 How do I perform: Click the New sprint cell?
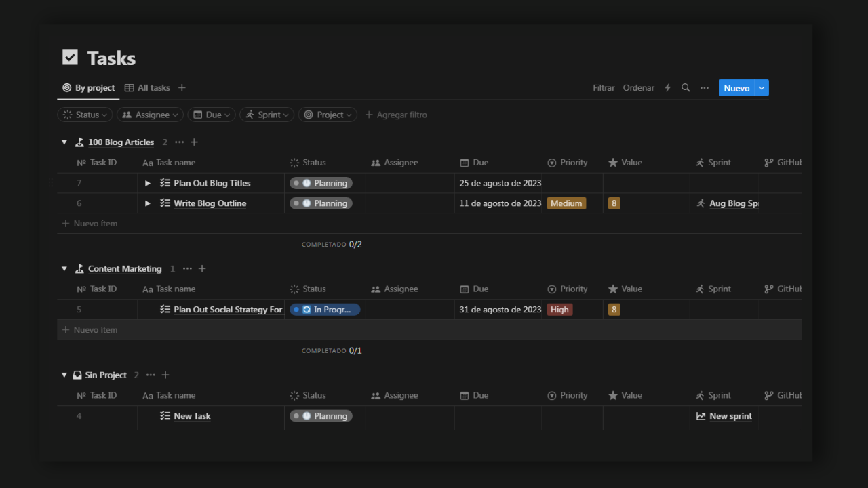tap(724, 416)
